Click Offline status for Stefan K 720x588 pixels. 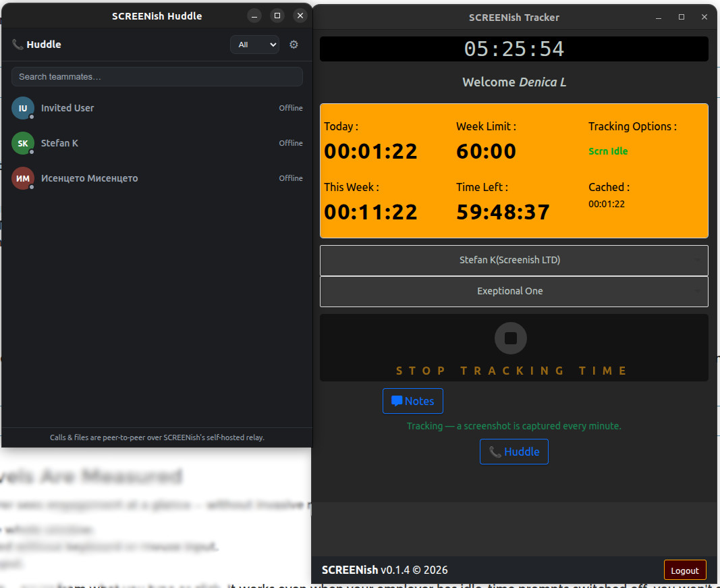click(x=291, y=143)
